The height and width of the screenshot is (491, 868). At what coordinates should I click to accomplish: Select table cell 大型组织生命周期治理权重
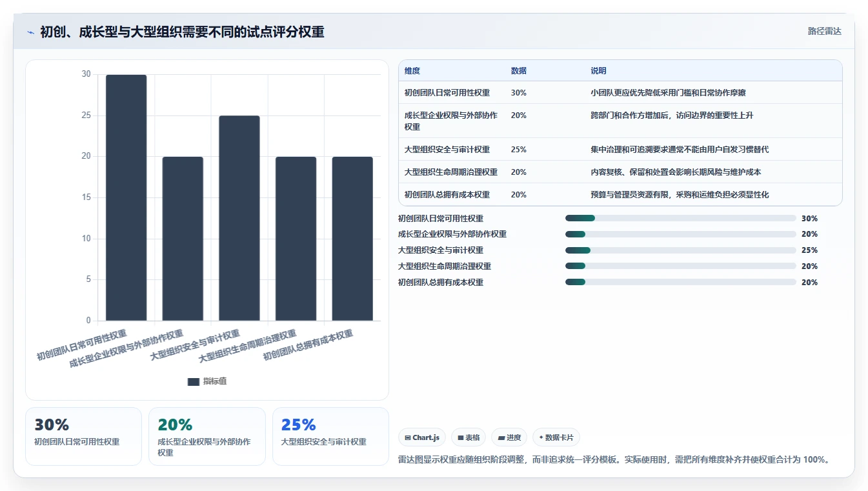tap(451, 172)
